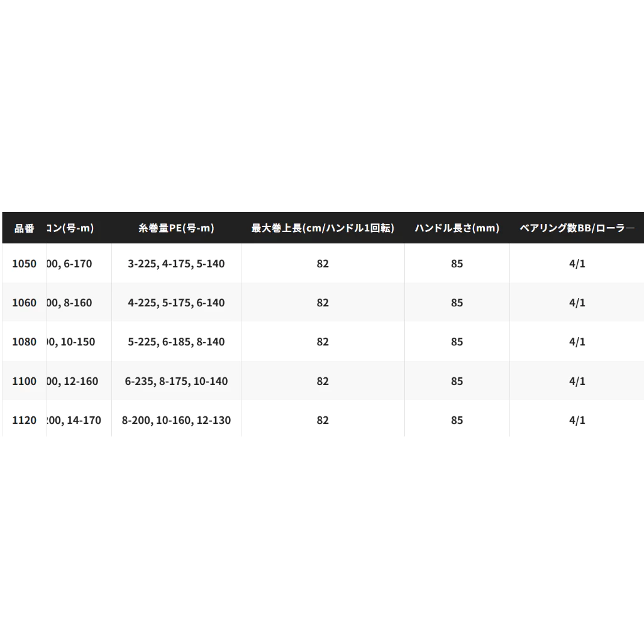Viewport: 644px width, 644px height.
Task: Select handle length 85 in row 1100
Action: pyautogui.click(x=457, y=381)
